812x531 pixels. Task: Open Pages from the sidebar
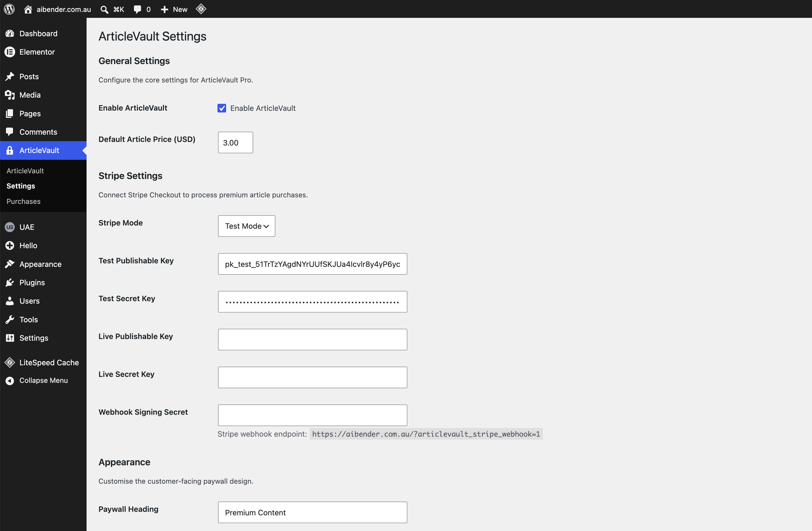pos(43,114)
